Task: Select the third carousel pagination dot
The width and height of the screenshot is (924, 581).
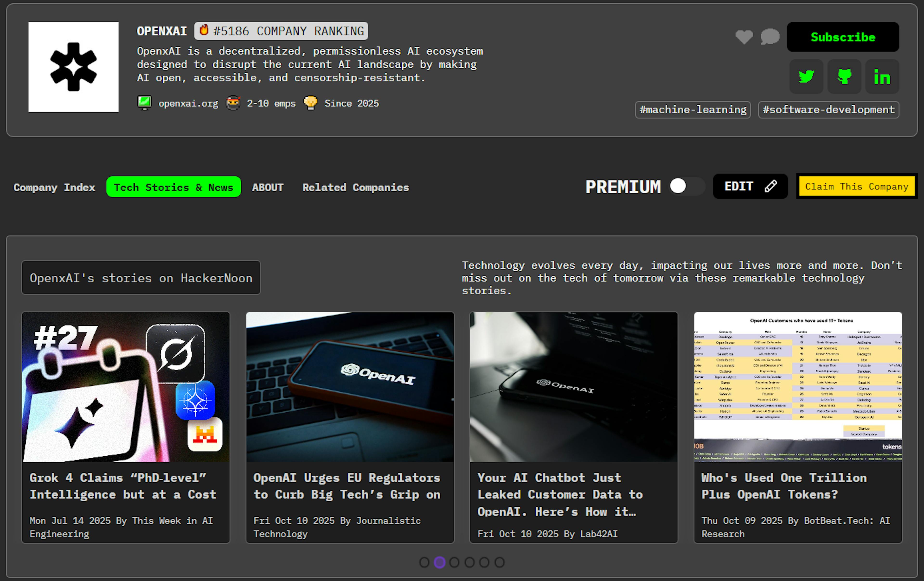Action: [455, 562]
